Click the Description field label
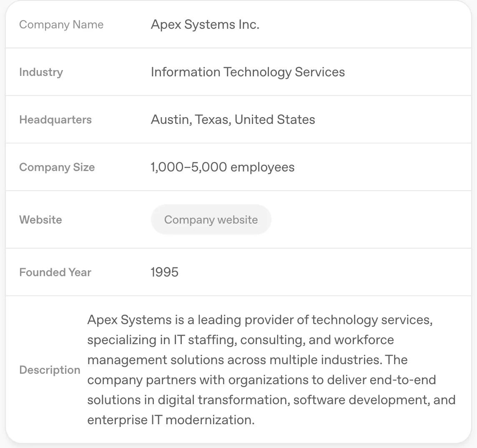 [x=50, y=370]
